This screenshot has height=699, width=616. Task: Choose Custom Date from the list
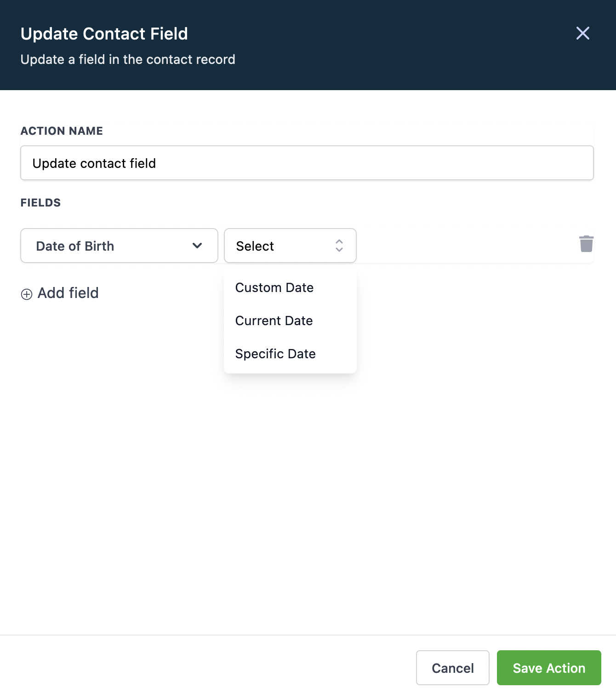(x=274, y=288)
